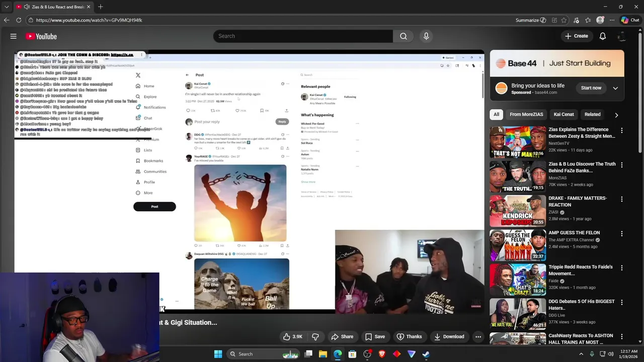Click the address bar URL
Image resolution: width=644 pixels, height=362 pixels.
pyautogui.click(x=89, y=20)
